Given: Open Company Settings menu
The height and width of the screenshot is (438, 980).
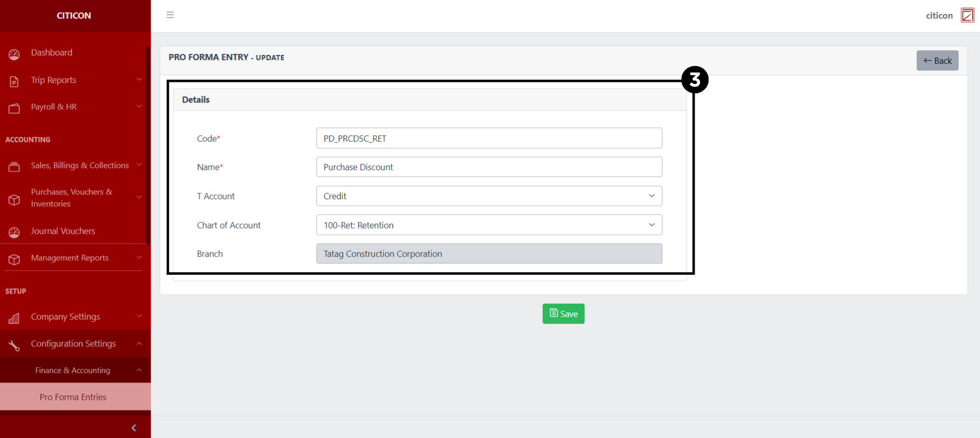Looking at the screenshot, I should coord(65,317).
